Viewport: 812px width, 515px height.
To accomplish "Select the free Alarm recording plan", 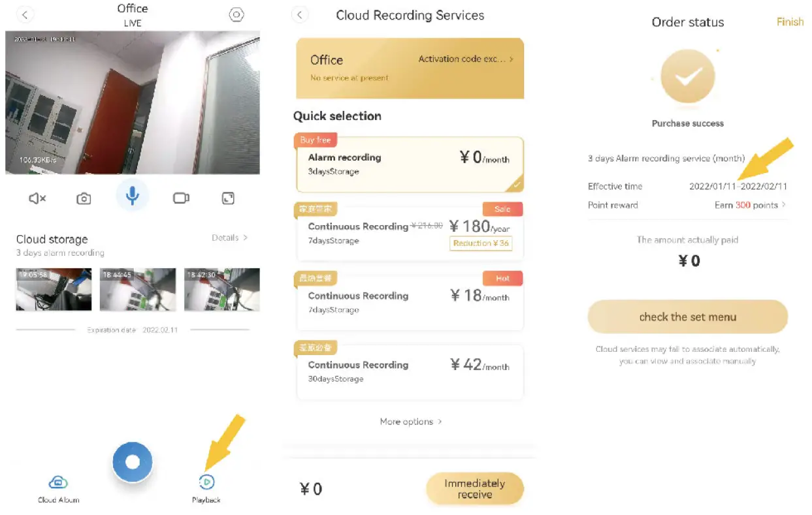I will pyautogui.click(x=410, y=164).
